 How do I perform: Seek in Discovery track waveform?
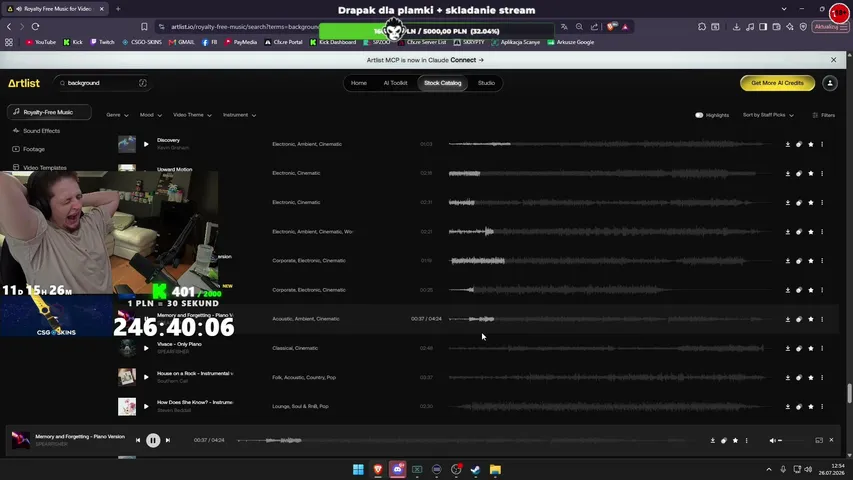coord(609,144)
